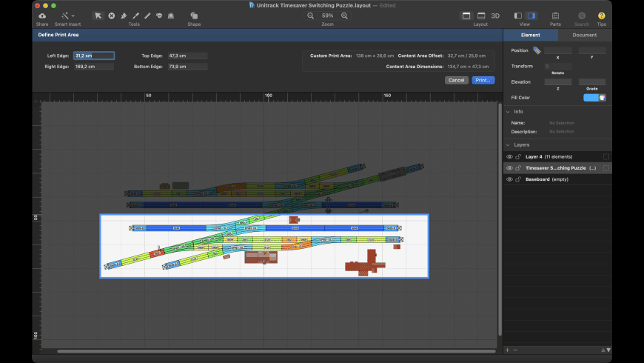644x363 pixels.
Task: Move layer down with the arrow
Action: pyautogui.click(x=608, y=350)
